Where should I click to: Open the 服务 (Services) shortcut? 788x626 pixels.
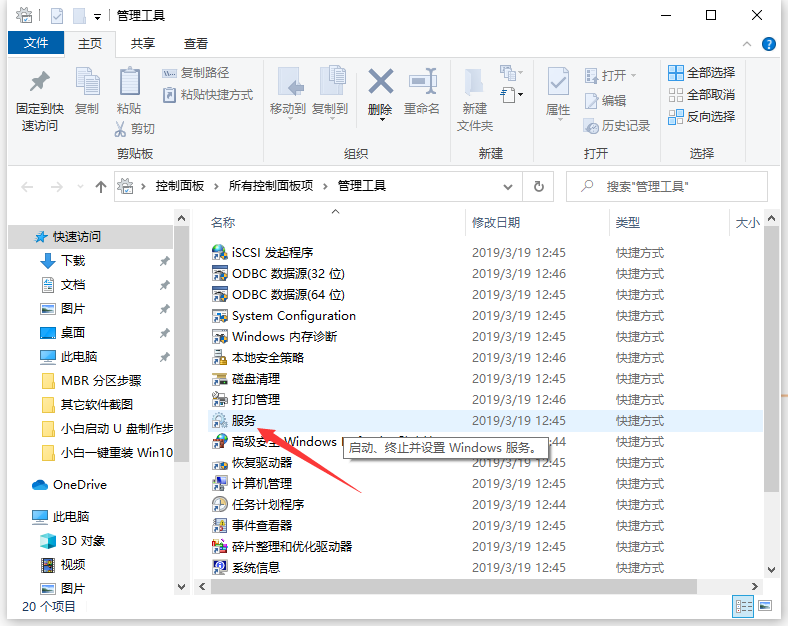click(x=244, y=421)
